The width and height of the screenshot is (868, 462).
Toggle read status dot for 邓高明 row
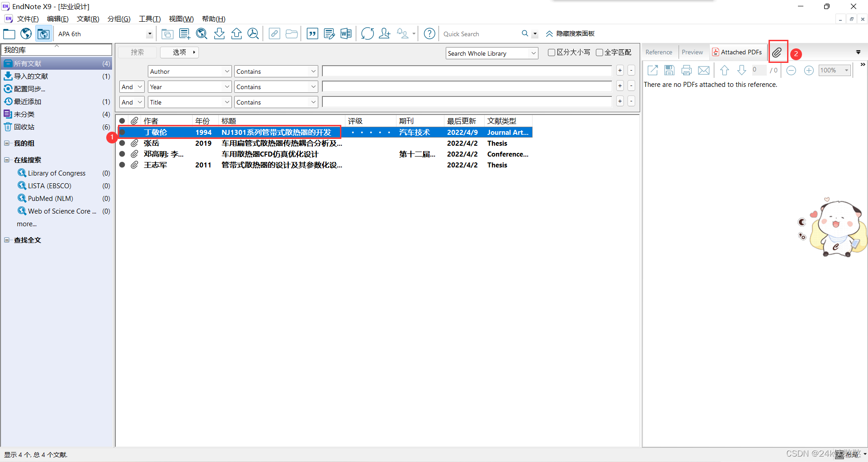click(122, 154)
